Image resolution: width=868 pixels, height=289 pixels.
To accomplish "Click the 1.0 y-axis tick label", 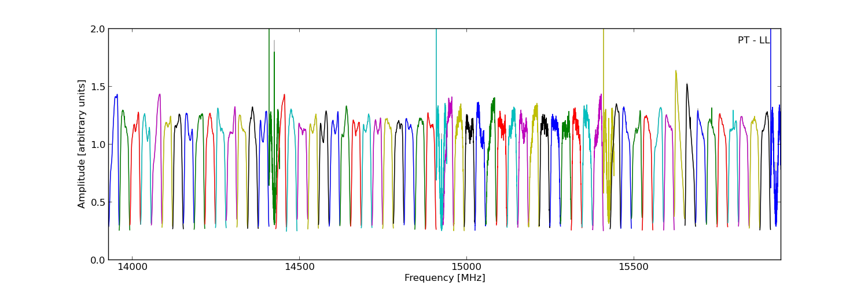I will (98, 144).
